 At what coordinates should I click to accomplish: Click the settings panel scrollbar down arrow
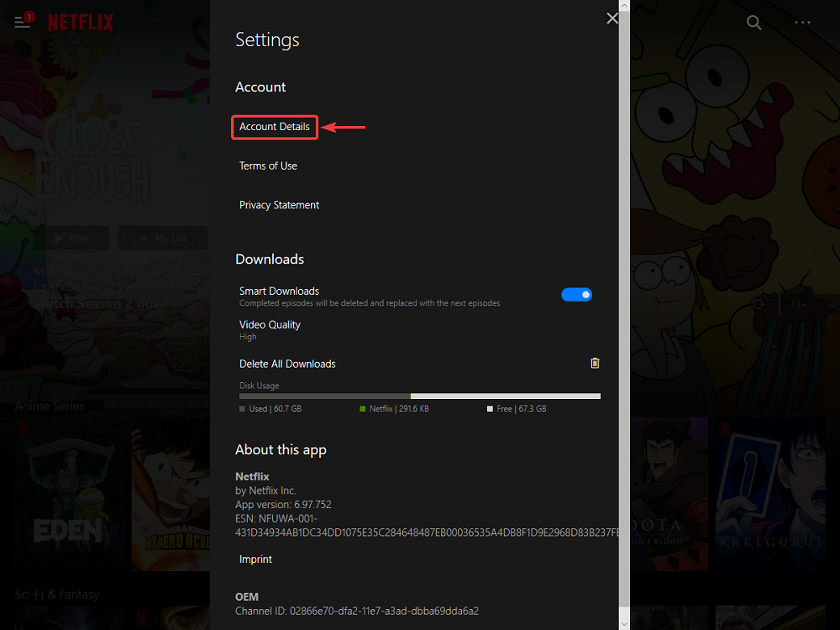point(624,622)
